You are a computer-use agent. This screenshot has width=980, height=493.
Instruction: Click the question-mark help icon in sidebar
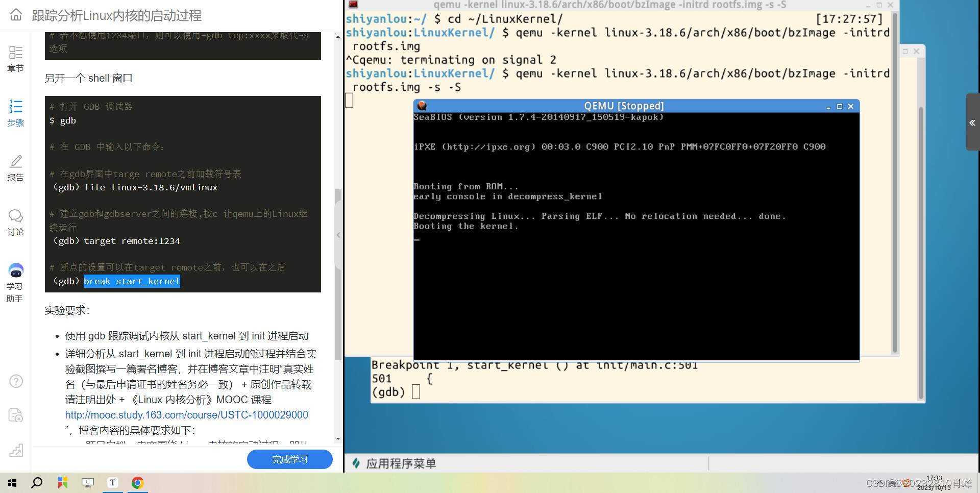pos(15,381)
